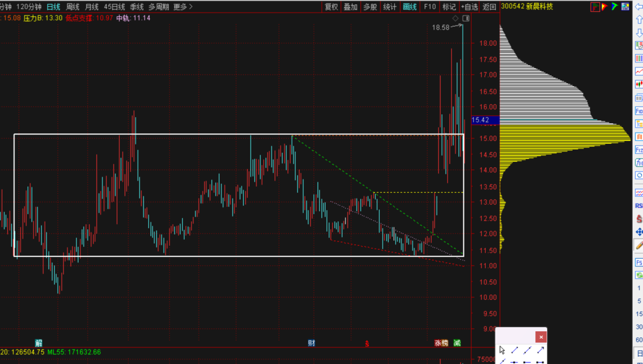
Task: Open the colored columns icon in the sidebar
Action: click(x=639, y=58)
